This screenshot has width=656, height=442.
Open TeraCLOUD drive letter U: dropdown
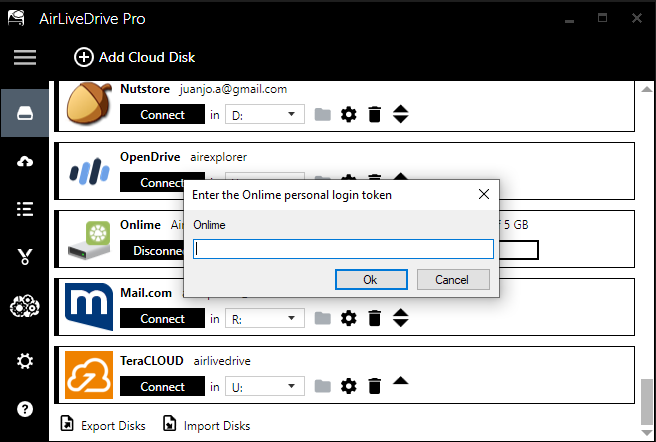tap(265, 386)
